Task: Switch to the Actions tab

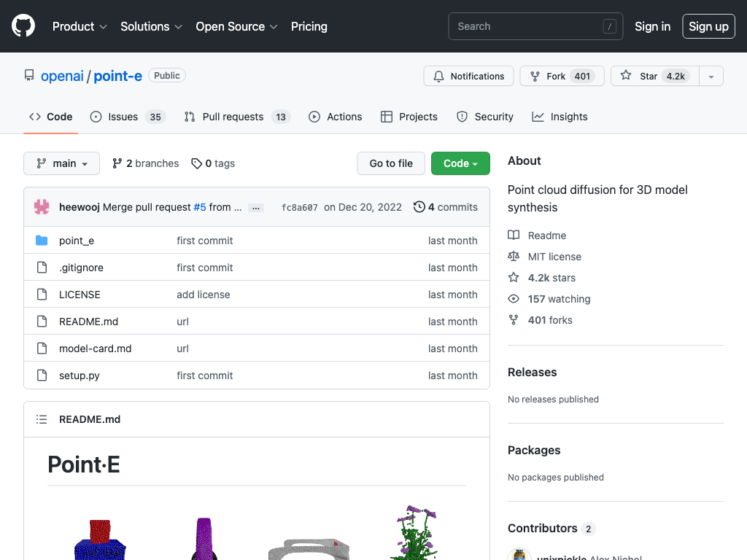Action: pyautogui.click(x=336, y=117)
